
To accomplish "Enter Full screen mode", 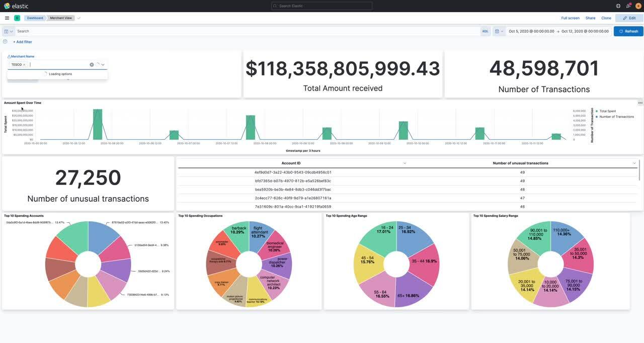I will [x=570, y=18].
